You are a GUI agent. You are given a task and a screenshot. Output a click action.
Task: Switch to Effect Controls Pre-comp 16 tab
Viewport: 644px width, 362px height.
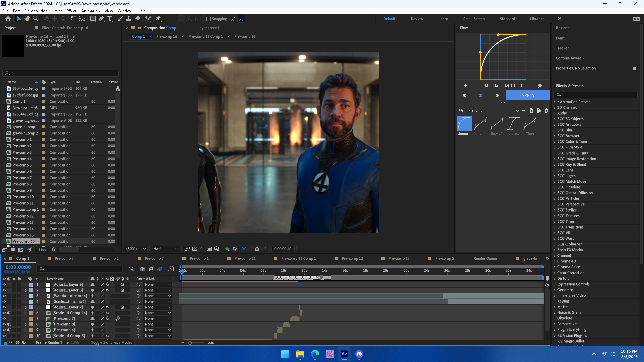click(x=65, y=28)
